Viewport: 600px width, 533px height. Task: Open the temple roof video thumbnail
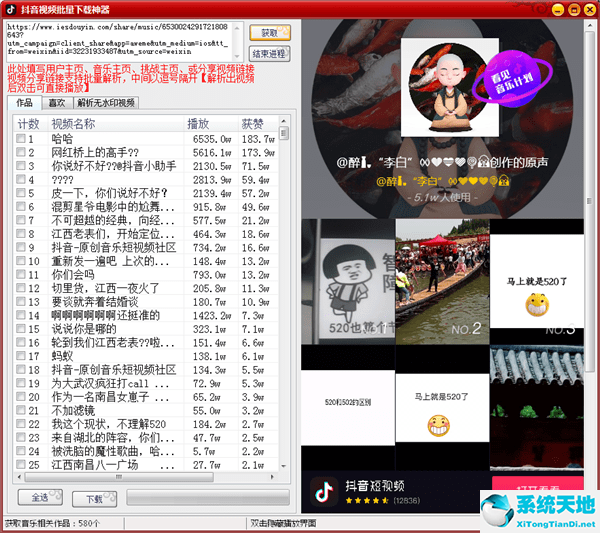coord(537,407)
